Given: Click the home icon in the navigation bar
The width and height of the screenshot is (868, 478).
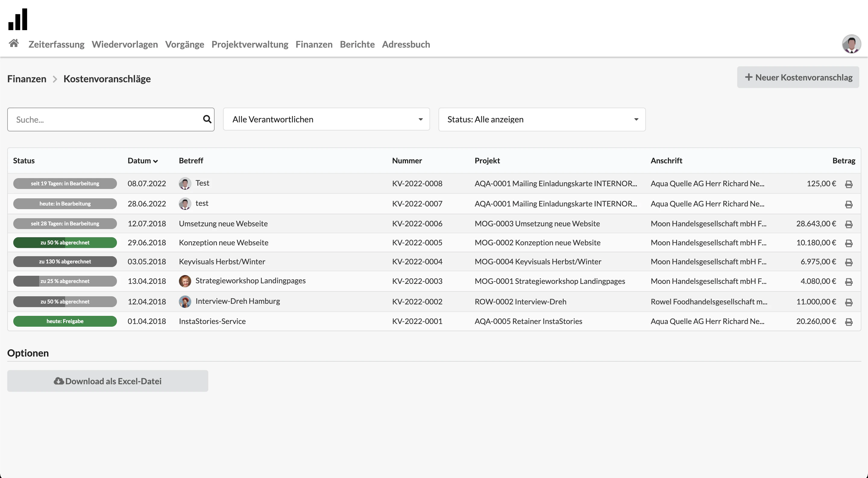Looking at the screenshot, I should pos(14,43).
